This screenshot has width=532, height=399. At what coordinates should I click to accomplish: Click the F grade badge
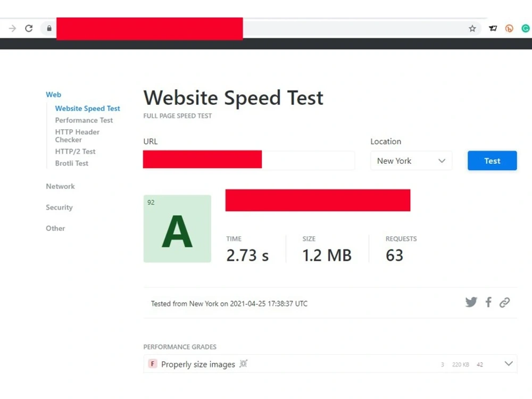click(153, 364)
